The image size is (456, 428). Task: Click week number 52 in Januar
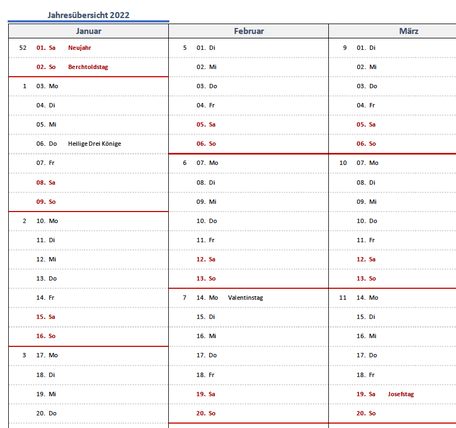coord(23,48)
